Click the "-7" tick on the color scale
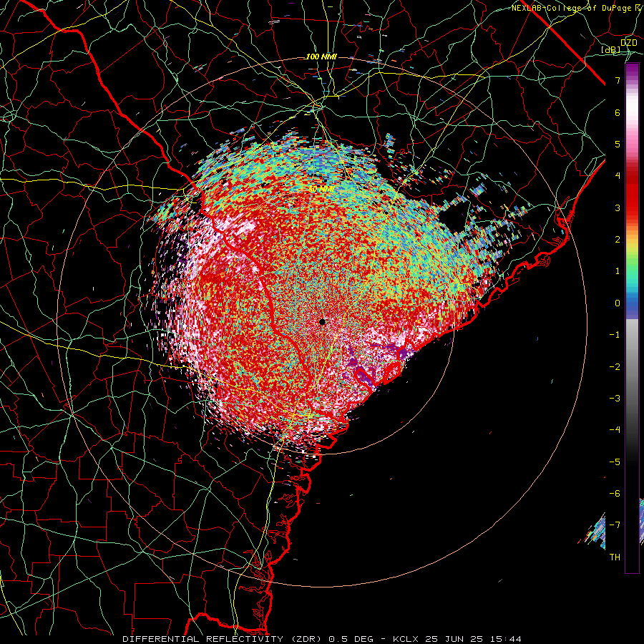This screenshot has height=644, width=644. [x=615, y=525]
